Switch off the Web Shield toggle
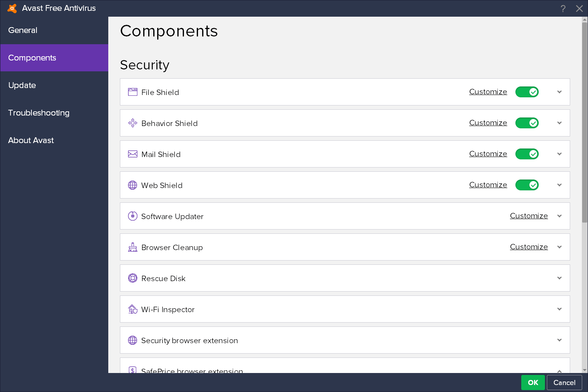 (x=527, y=185)
